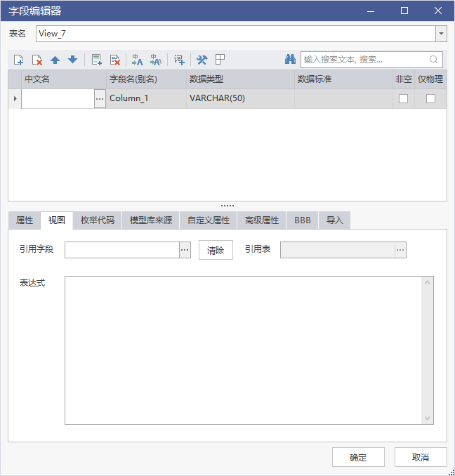The height and width of the screenshot is (476, 455).
Task: Click the empty 数据标准 cell for Column_1
Action: pyautogui.click(x=343, y=99)
